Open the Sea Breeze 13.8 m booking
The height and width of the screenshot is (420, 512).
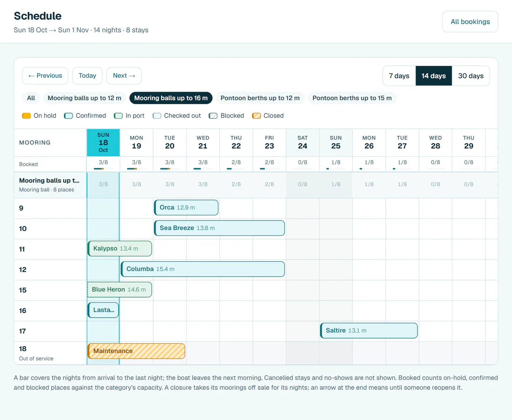click(x=219, y=228)
